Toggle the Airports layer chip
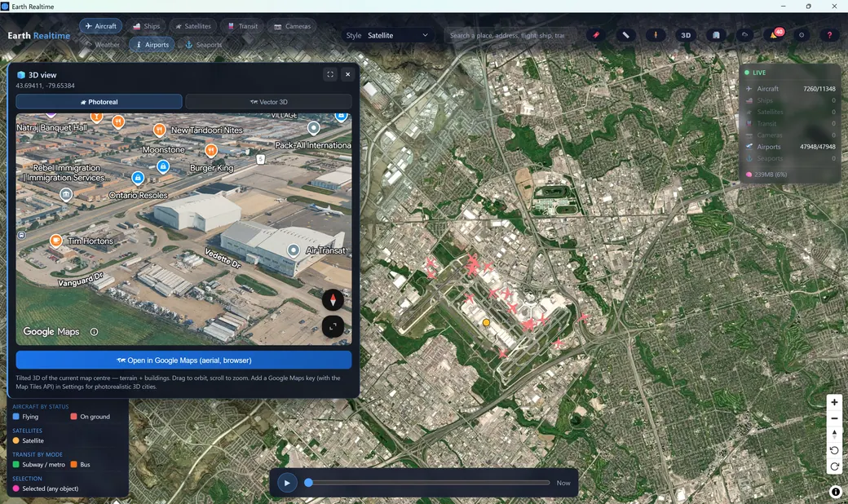Image resolution: width=848 pixels, height=504 pixels. [152, 45]
